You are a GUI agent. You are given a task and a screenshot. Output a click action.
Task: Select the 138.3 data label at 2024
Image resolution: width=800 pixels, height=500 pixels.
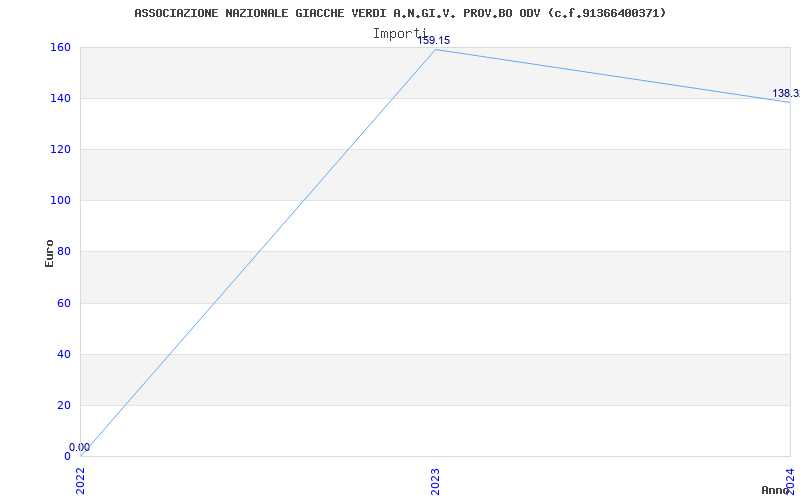coord(786,93)
